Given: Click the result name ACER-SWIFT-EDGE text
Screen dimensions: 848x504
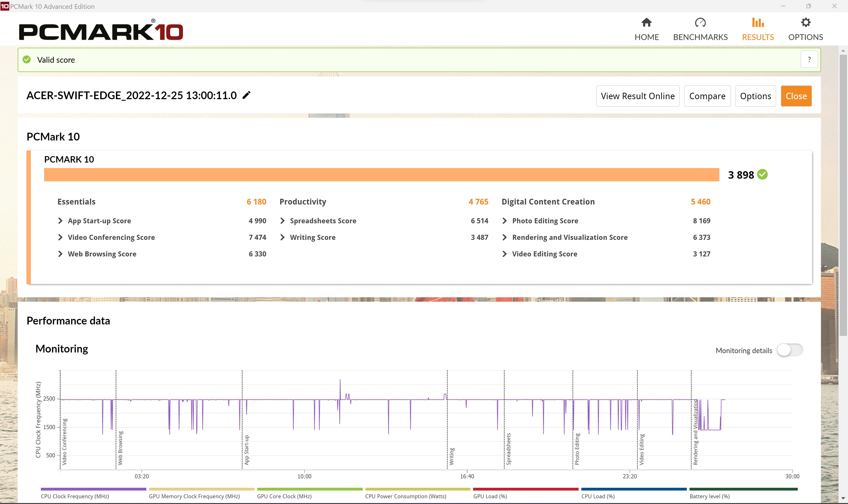Looking at the screenshot, I should pyautogui.click(x=131, y=95).
